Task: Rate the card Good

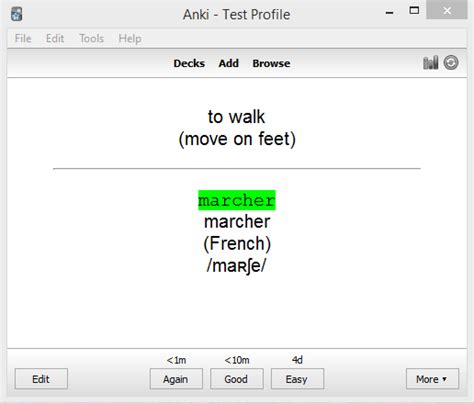Action: pyautogui.click(x=237, y=379)
